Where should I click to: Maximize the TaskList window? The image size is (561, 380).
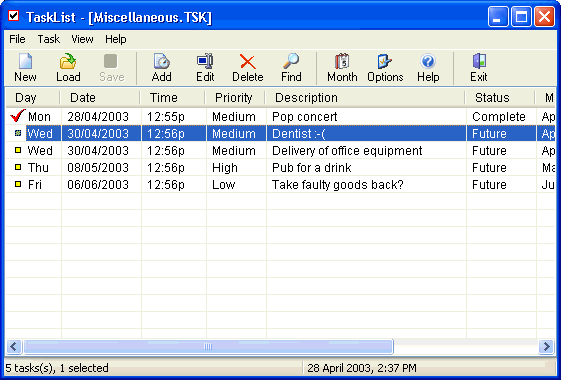tap(521, 16)
